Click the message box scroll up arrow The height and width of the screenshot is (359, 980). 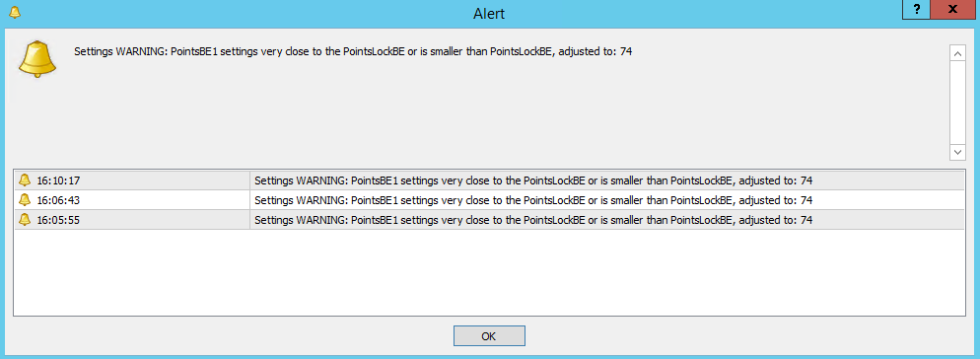(957, 53)
